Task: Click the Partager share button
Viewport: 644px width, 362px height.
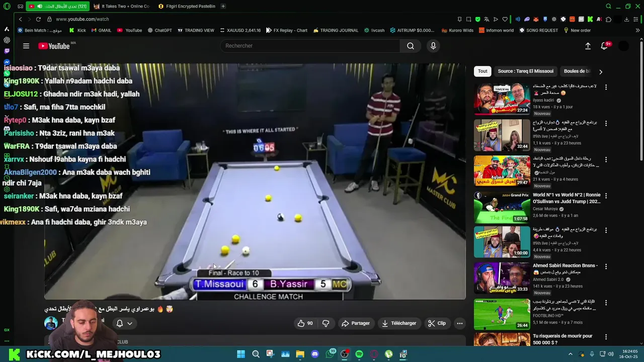Action: point(356,323)
